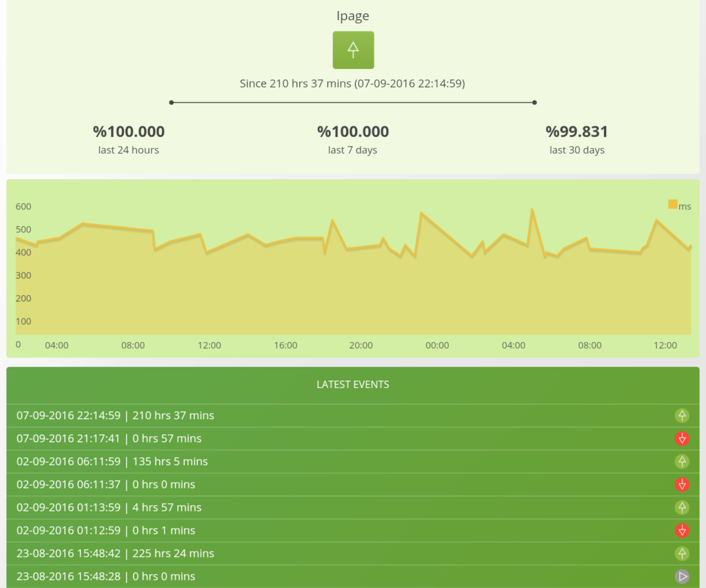Click the up icon for 07-09-2016 22:14:59 event
Viewport: 706px width, 588px height.
click(x=682, y=415)
